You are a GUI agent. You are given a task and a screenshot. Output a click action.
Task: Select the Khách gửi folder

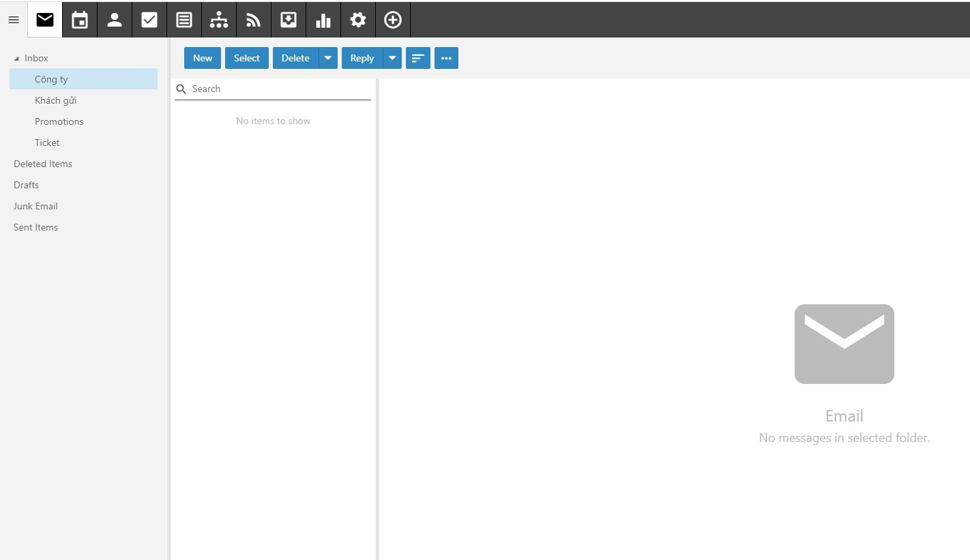[x=55, y=100]
